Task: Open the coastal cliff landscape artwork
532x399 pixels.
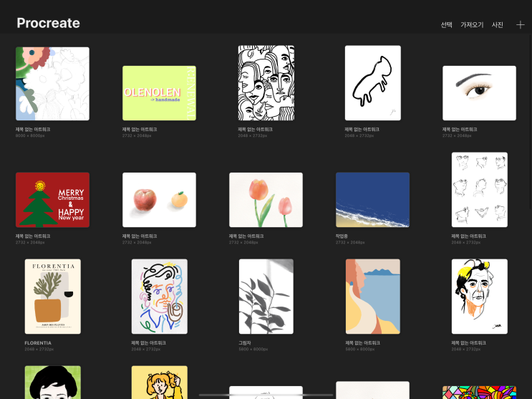Action: point(373,297)
